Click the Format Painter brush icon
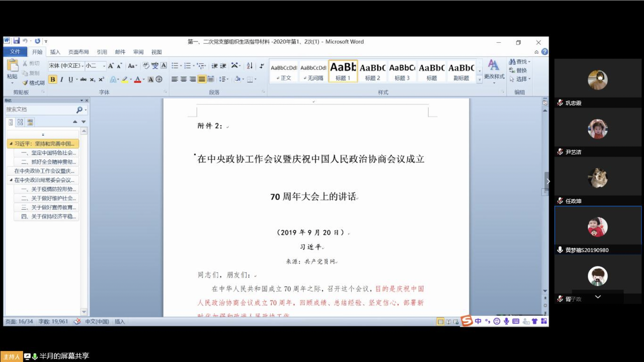 [x=25, y=83]
